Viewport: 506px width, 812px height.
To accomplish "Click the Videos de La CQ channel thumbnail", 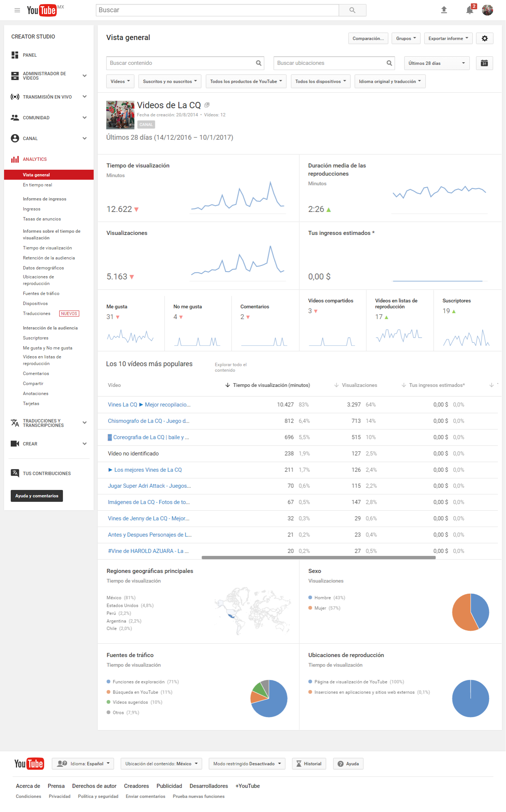I will pyautogui.click(x=120, y=115).
